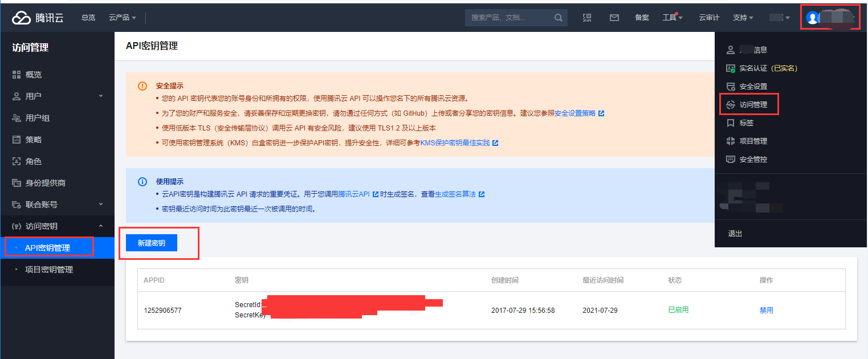
Task: Open the messages envelope icon
Action: (614, 18)
